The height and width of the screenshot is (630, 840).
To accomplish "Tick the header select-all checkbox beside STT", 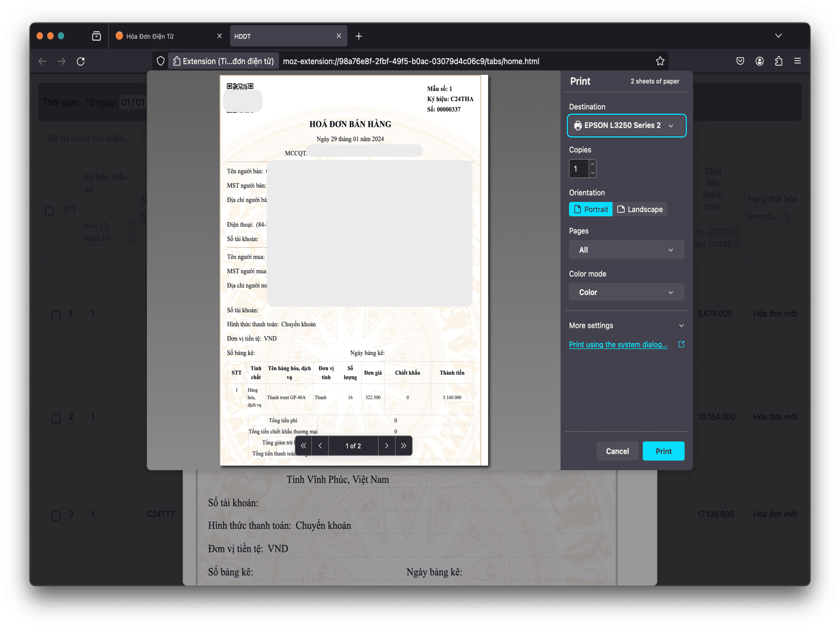I will [49, 211].
